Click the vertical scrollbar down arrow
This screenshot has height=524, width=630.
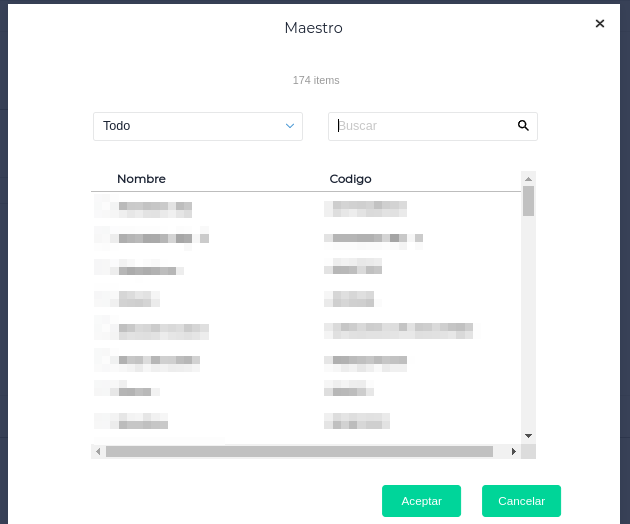528,436
